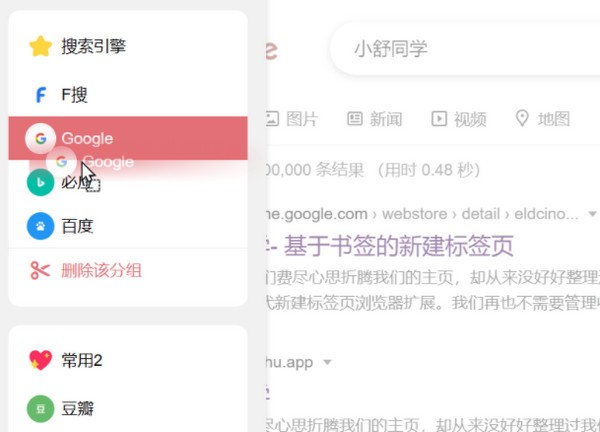Screen dimensions: 600x432
Task: Click the play icon next to 视频
Action: click(x=439, y=119)
